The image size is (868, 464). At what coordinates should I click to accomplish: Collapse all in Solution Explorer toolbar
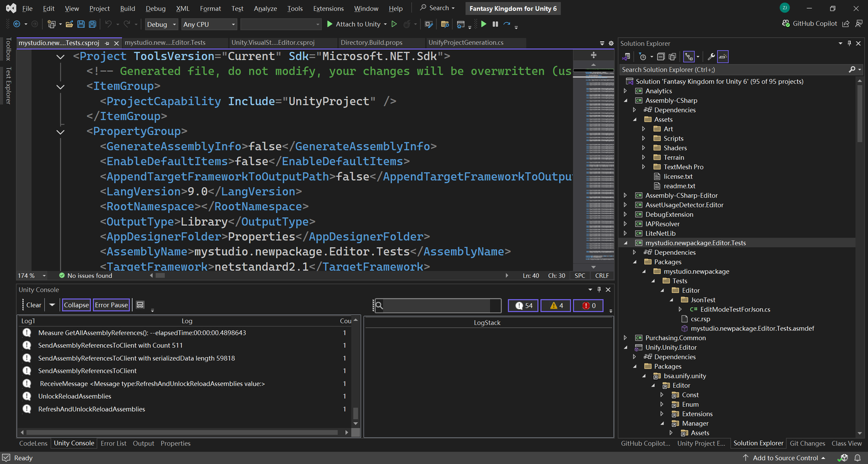661,56
